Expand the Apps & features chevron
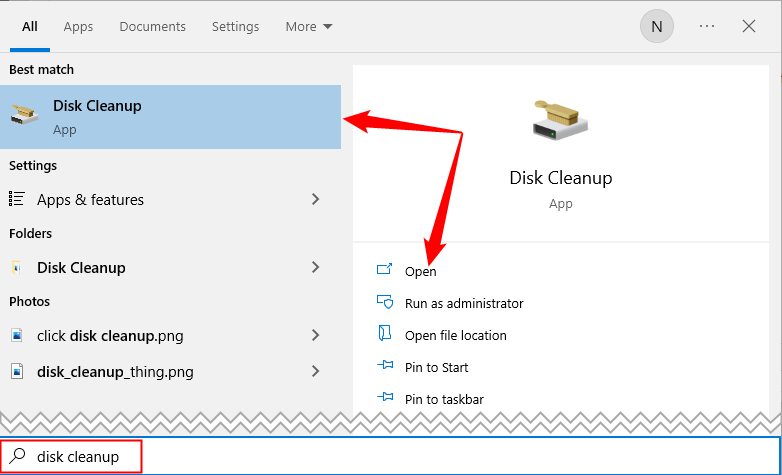This screenshot has width=782, height=475. 316,199
